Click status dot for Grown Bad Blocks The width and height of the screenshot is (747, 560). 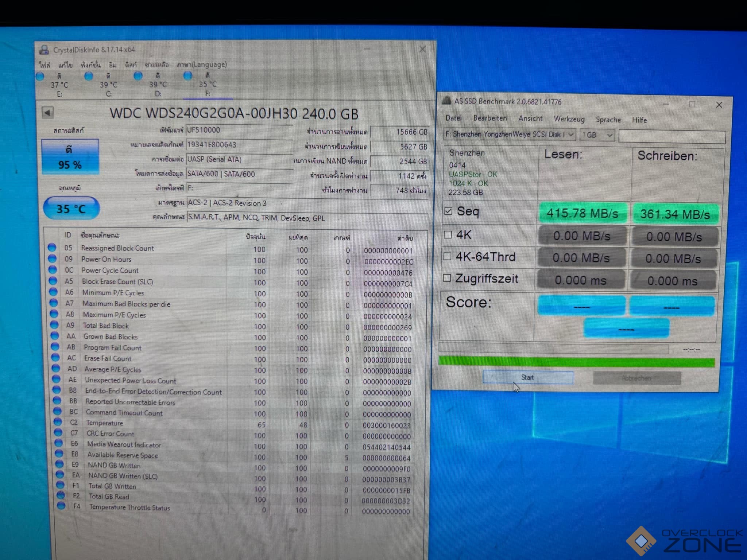(x=55, y=336)
